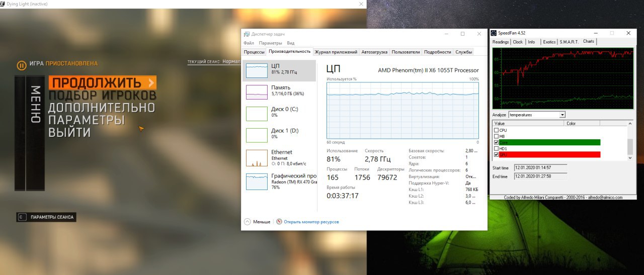Screen dimensions: 644x275
Task: Click the threads value 1756
Action: point(362,177)
